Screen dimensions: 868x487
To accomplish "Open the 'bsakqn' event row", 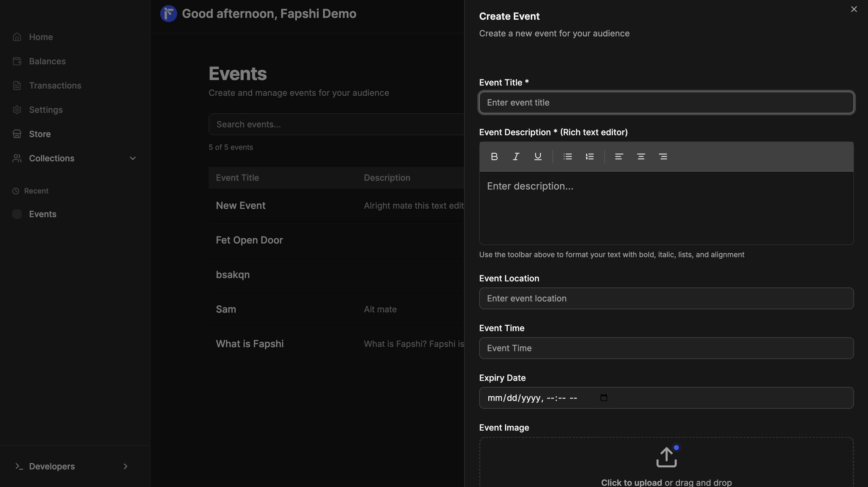I will point(336,275).
